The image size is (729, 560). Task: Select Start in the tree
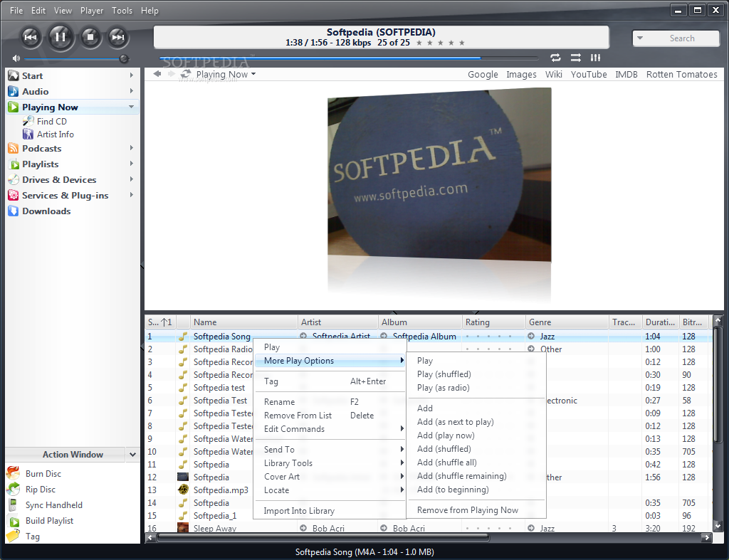[32, 75]
